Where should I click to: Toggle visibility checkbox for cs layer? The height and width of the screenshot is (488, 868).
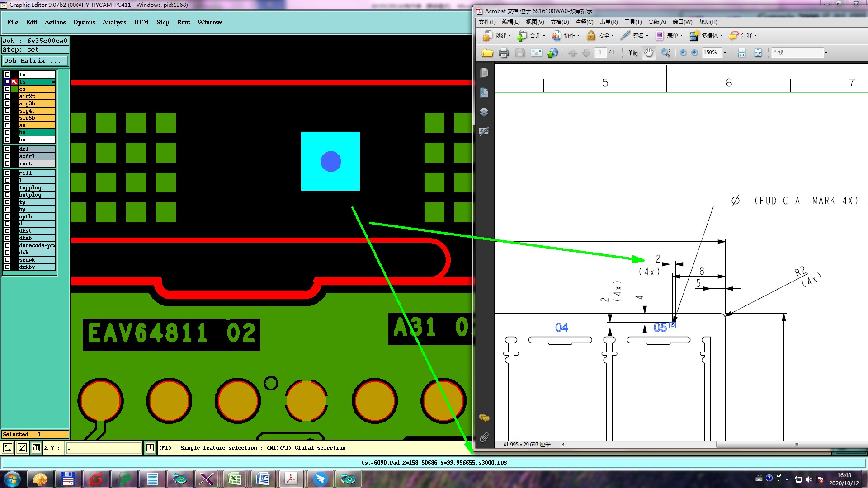tap(7, 89)
